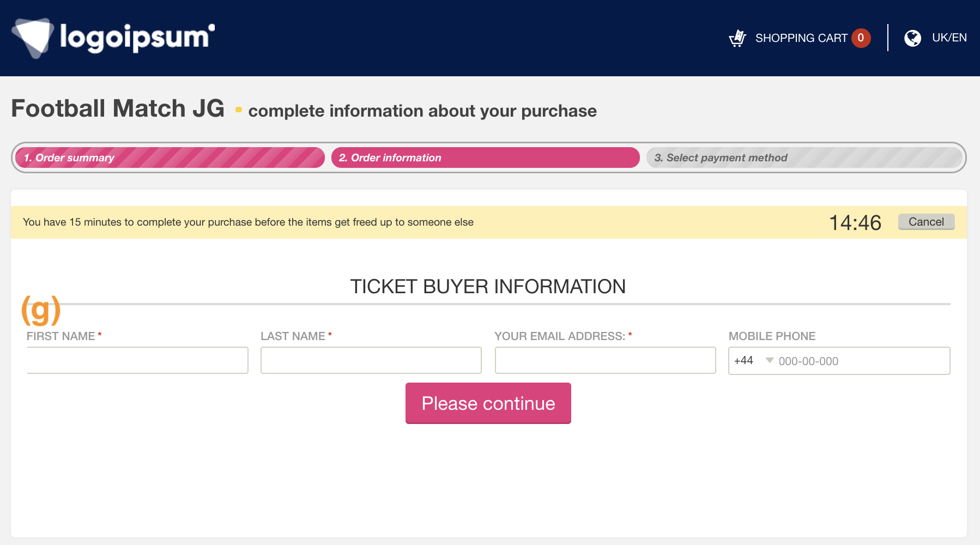Click the shopping cart basket icon

(x=737, y=38)
